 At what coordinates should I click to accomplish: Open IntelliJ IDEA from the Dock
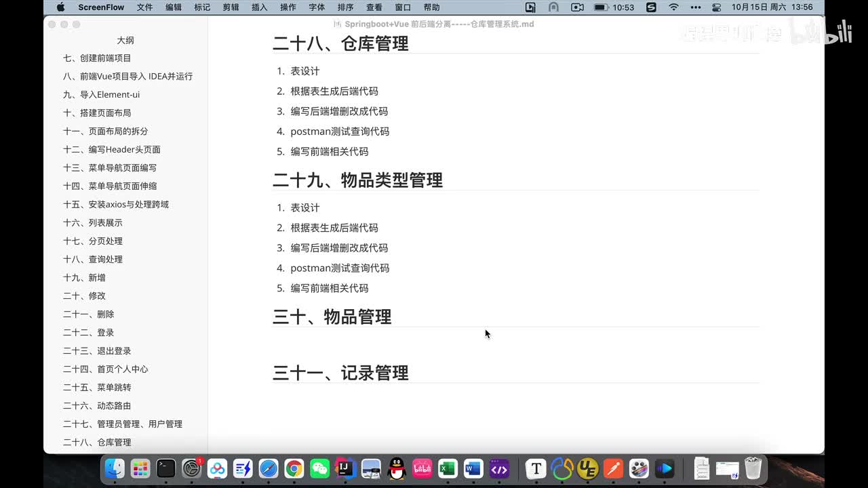(x=346, y=468)
